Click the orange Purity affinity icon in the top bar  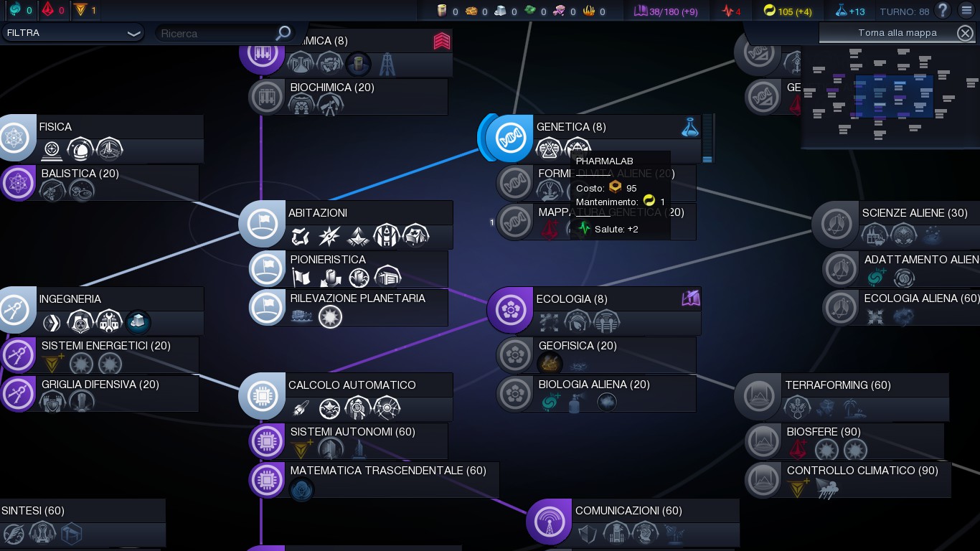(x=80, y=10)
